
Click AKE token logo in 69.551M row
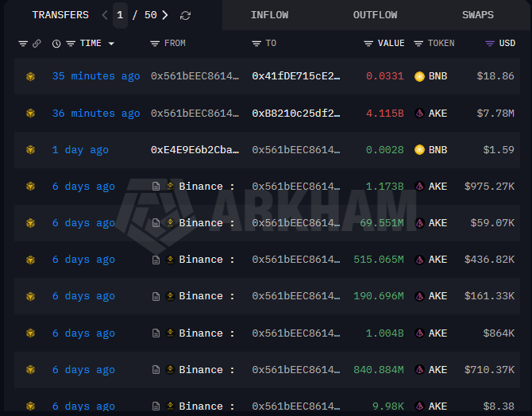pyautogui.click(x=419, y=223)
